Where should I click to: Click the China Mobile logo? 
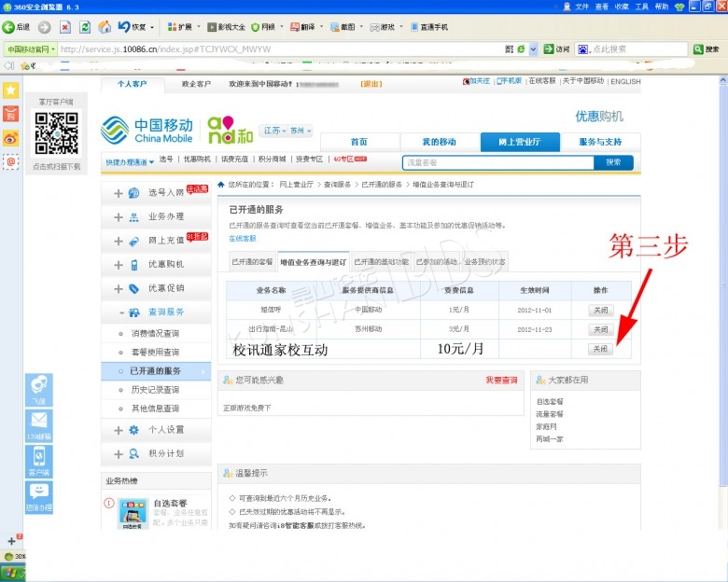(x=147, y=131)
